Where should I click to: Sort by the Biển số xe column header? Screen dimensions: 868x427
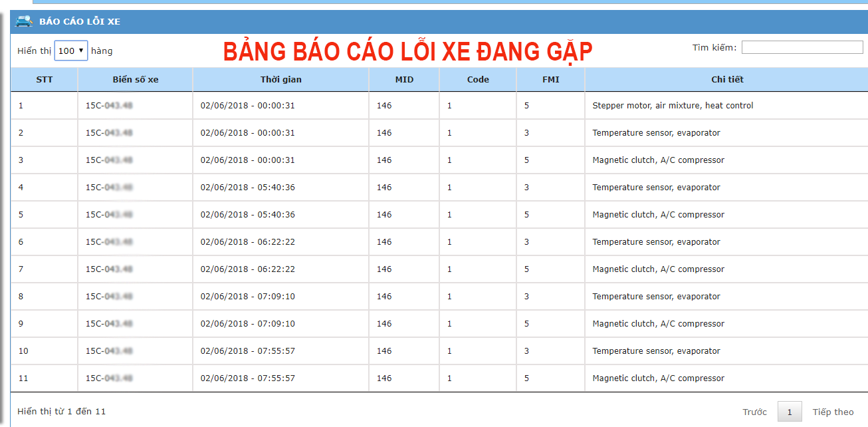(136, 79)
